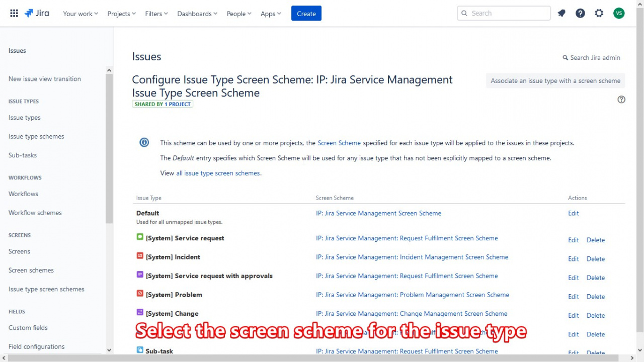Open Issue types in sidebar
The image size is (644, 362).
pos(25,118)
